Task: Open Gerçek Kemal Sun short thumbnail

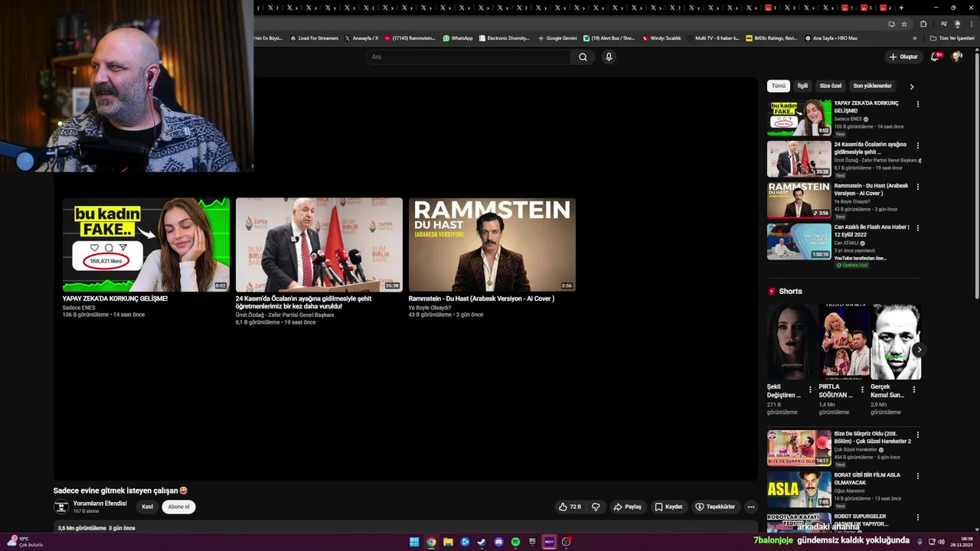Action: click(x=896, y=341)
